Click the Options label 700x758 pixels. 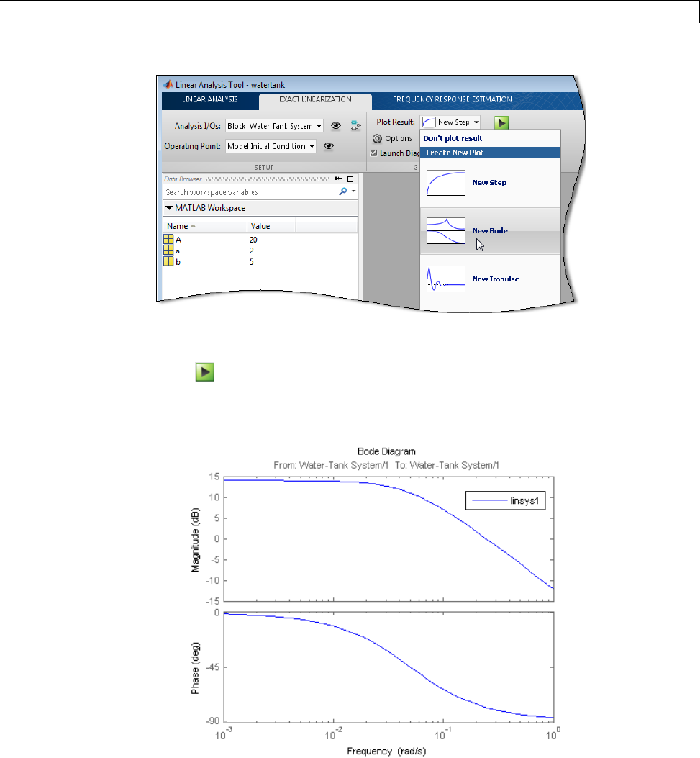tap(399, 139)
